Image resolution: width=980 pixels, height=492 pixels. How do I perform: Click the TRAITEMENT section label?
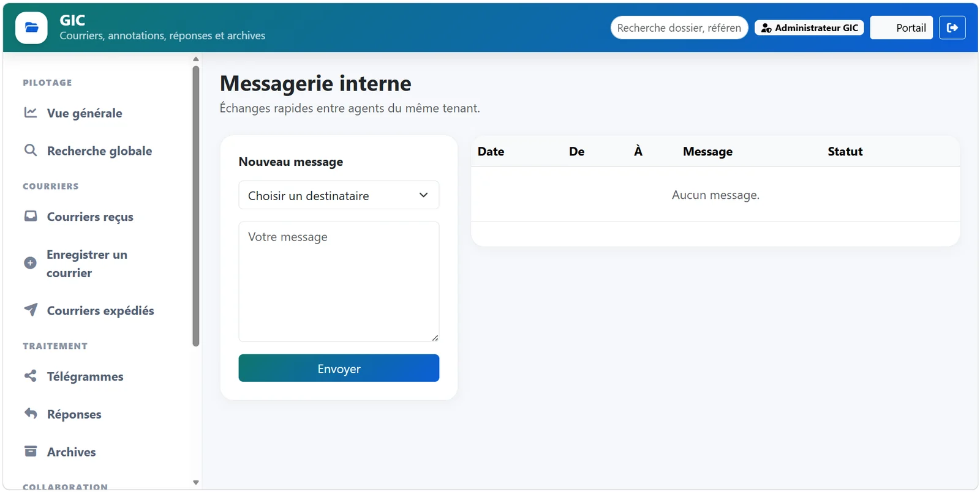(55, 346)
